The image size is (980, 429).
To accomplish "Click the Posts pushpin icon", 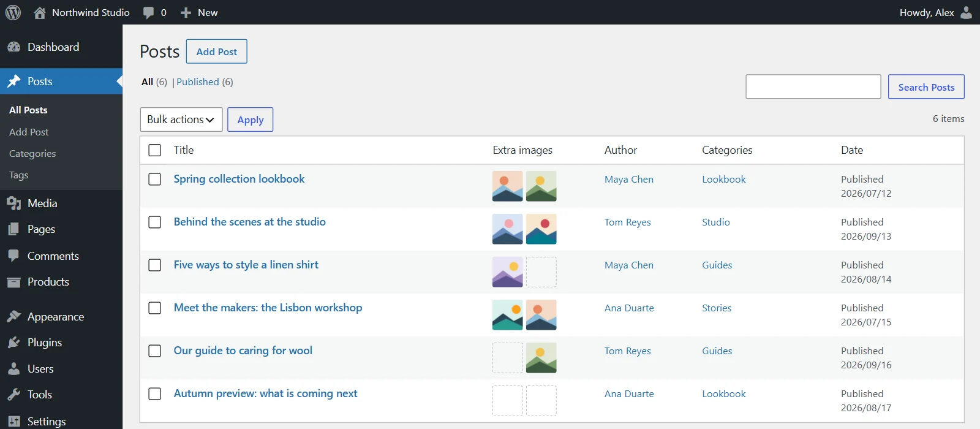I will point(13,82).
